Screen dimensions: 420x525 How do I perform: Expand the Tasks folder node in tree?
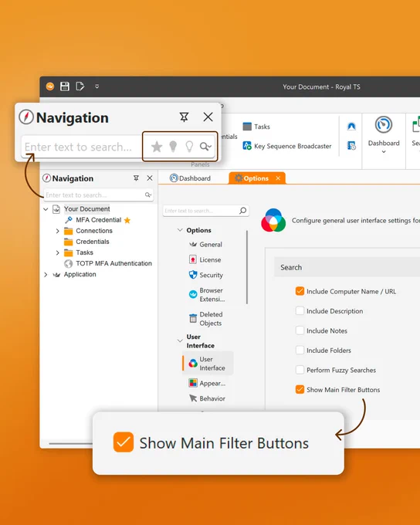click(58, 252)
